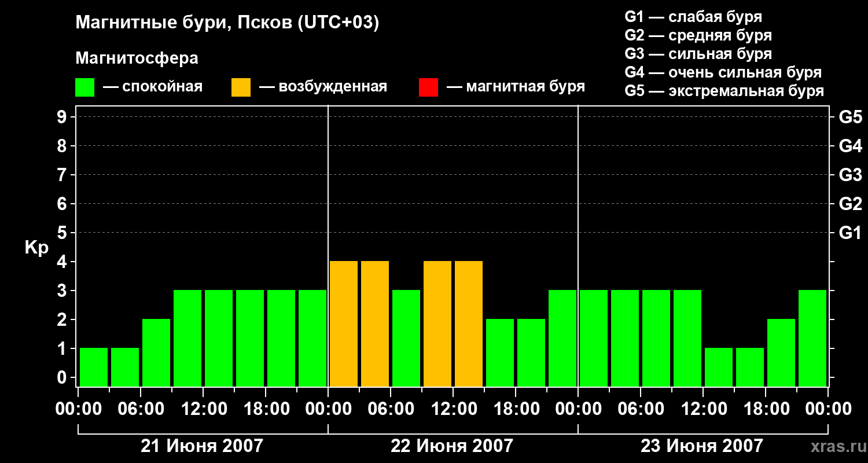This screenshot has width=868, height=463.
Task: Click the Kp 2 bar on 23 Июня
Action: (x=781, y=352)
